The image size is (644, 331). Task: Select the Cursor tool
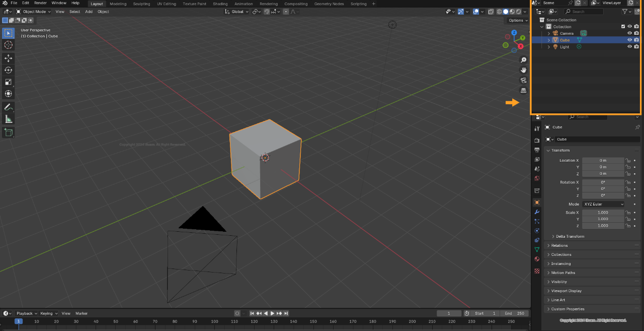(x=9, y=45)
